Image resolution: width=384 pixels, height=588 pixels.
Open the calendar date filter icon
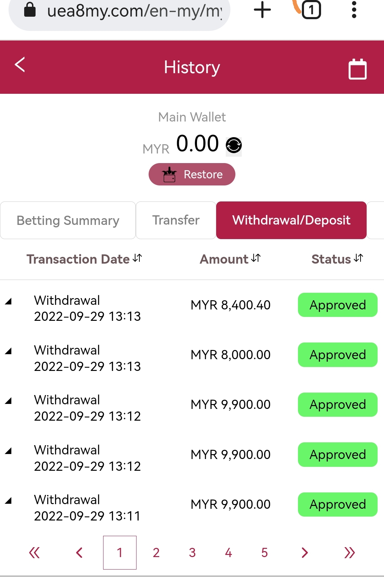coord(357,69)
